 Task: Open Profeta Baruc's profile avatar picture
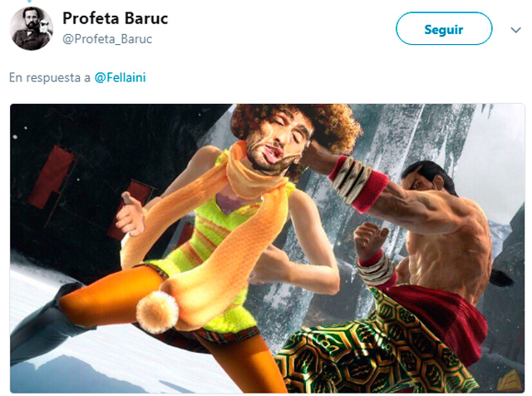(x=32, y=28)
